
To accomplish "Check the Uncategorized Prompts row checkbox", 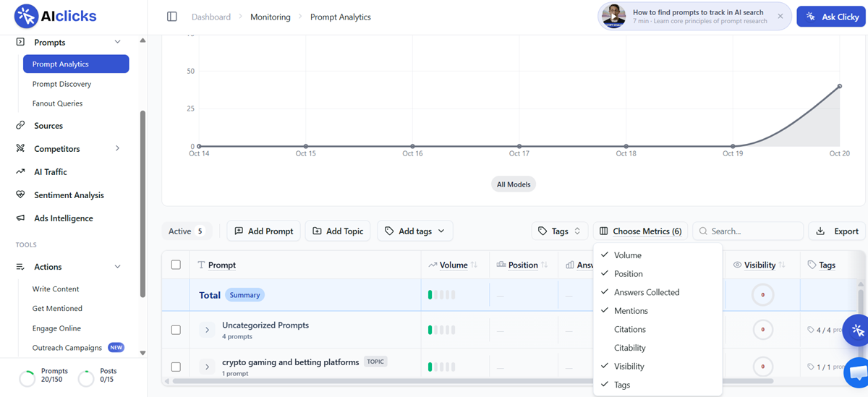I will click(176, 330).
